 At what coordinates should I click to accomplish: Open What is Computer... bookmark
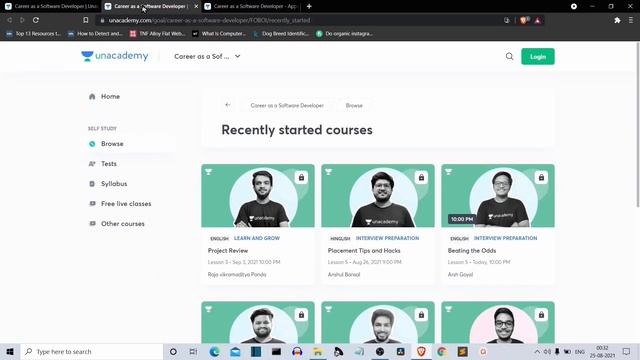219,33
